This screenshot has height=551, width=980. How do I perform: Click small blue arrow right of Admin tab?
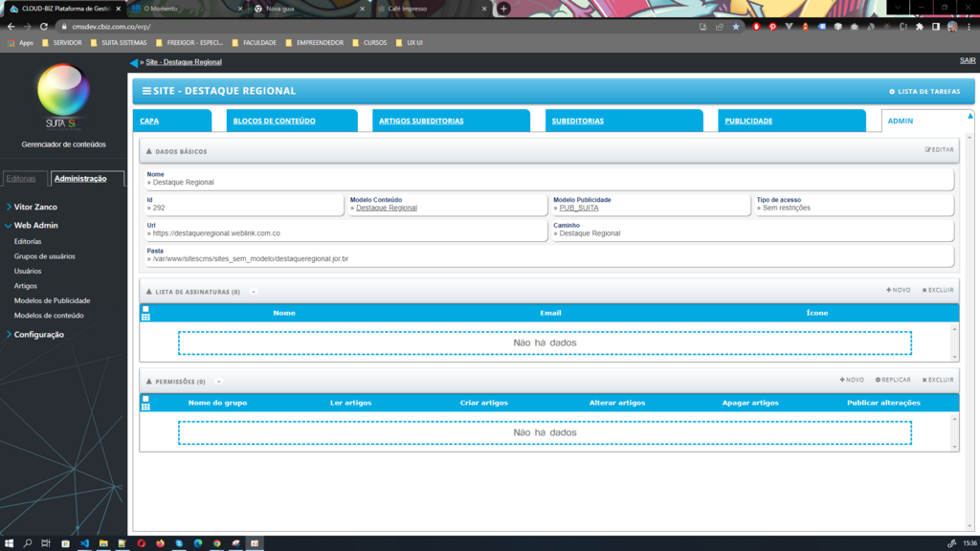coord(970,116)
